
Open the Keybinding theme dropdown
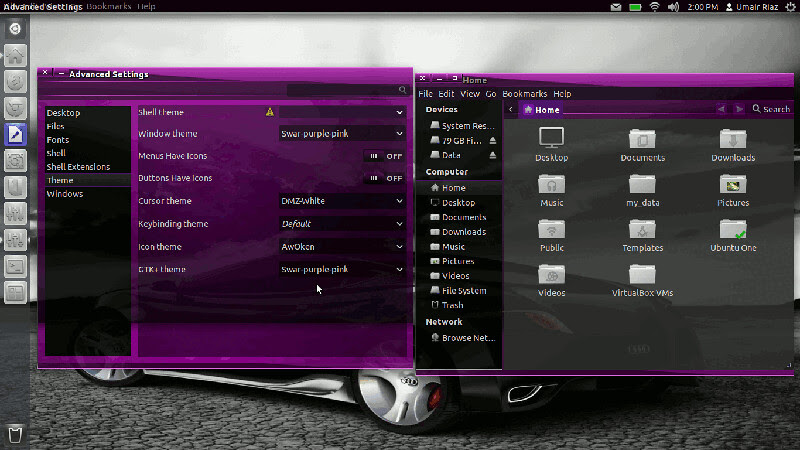coord(342,224)
